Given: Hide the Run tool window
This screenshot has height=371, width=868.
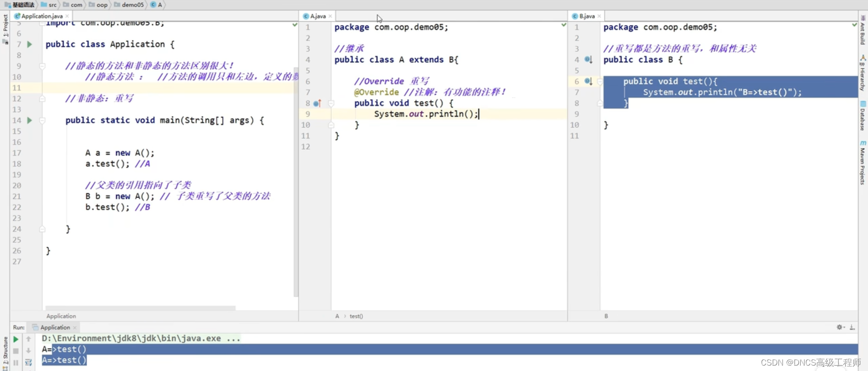Looking at the screenshot, I should 852,327.
